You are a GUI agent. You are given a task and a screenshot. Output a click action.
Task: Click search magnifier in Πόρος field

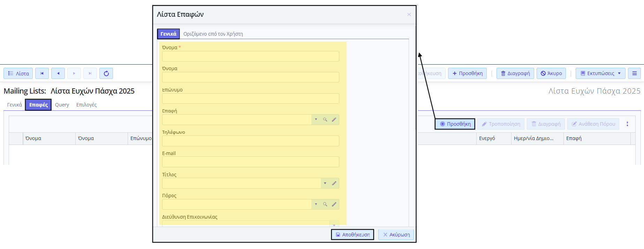coord(325,204)
